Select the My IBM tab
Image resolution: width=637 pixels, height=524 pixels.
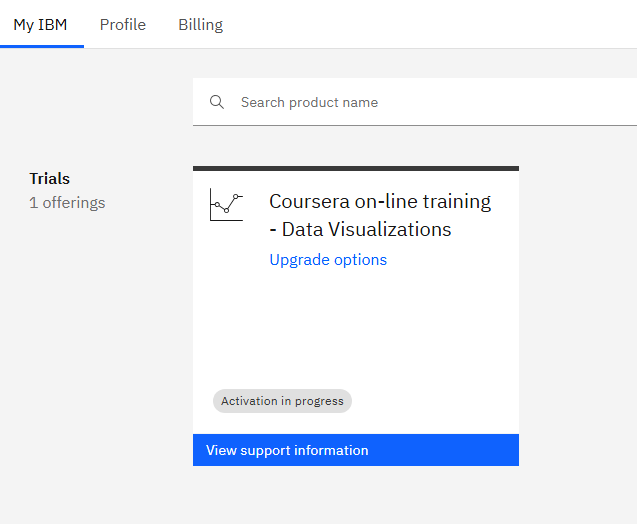coord(41,25)
